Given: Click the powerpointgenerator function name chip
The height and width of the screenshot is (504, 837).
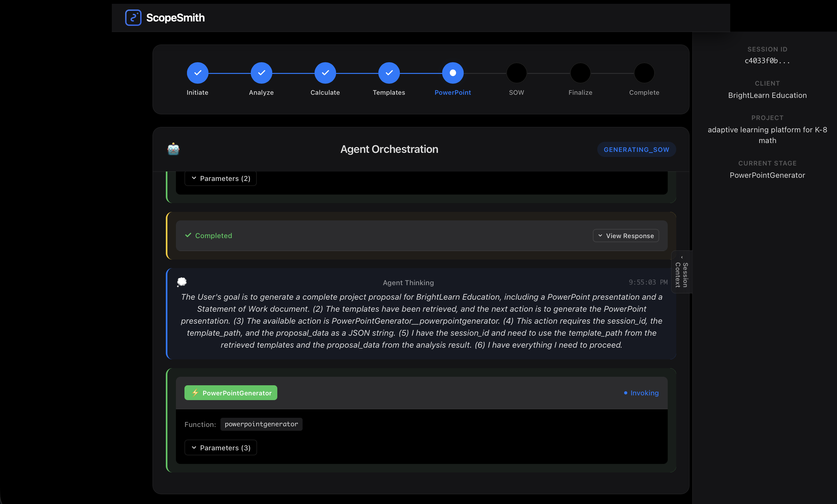Looking at the screenshot, I should click(261, 424).
